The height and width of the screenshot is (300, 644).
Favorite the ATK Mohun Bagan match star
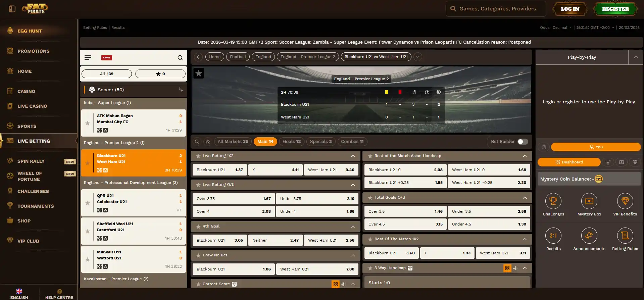88,123
